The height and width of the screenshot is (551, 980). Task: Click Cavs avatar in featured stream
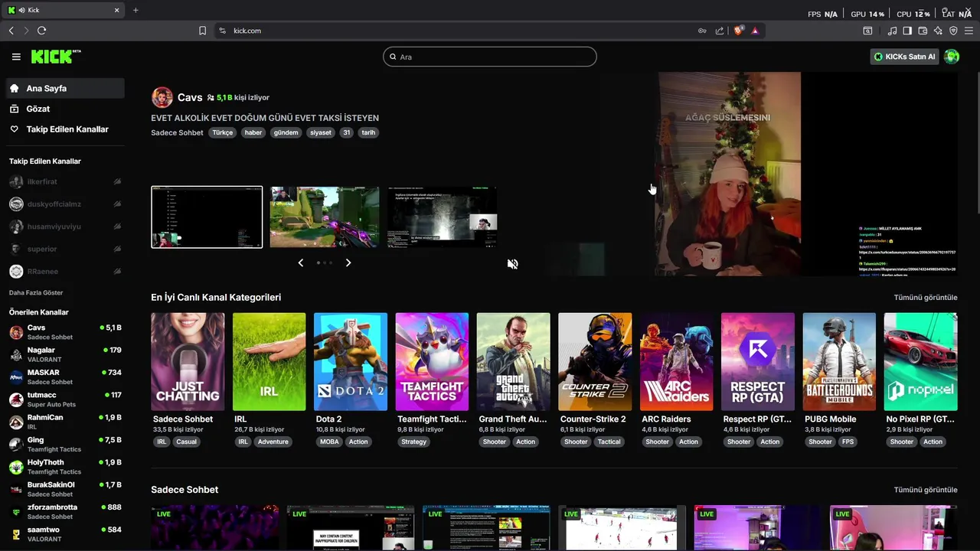point(162,97)
